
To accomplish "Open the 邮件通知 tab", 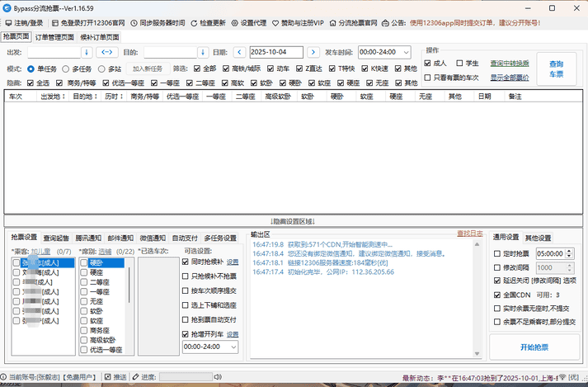I will (x=120, y=238).
